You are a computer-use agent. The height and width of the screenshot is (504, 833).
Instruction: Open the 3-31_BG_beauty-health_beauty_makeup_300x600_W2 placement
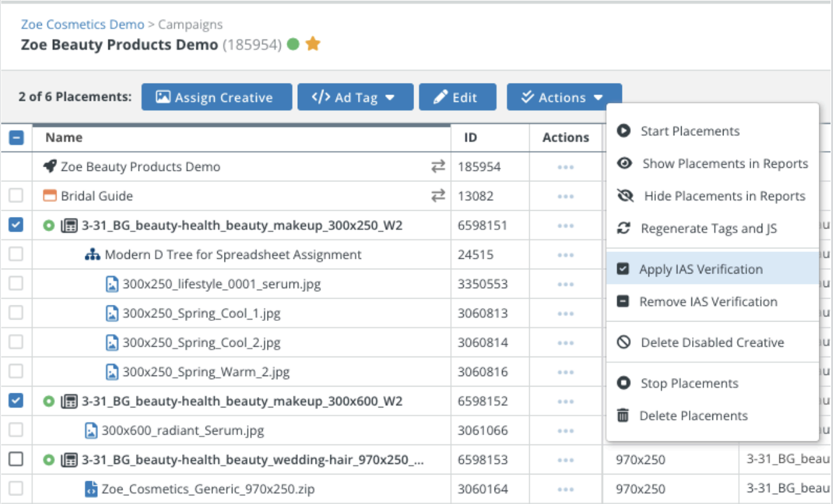pyautogui.click(x=242, y=401)
